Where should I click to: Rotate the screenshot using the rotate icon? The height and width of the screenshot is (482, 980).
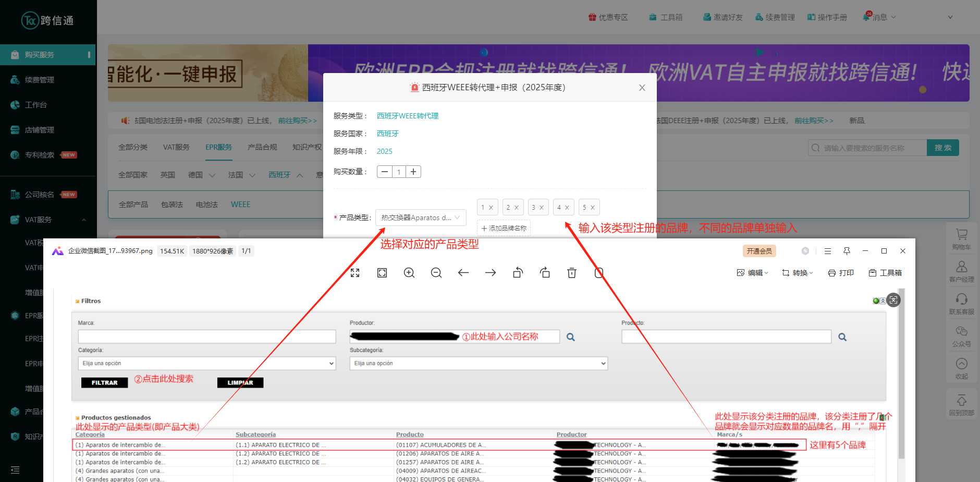pos(518,272)
